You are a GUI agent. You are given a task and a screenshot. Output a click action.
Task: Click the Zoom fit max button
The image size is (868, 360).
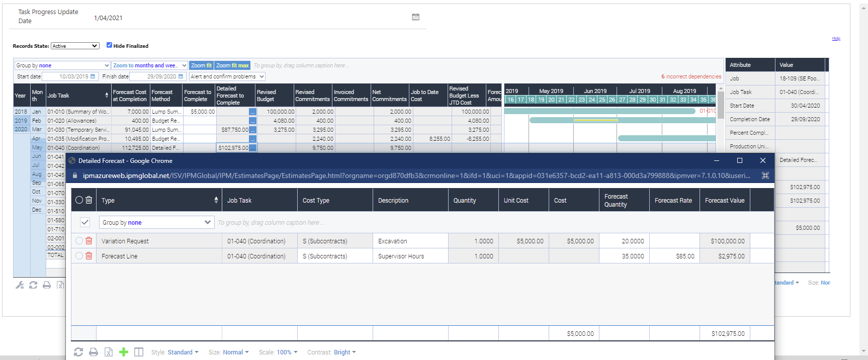232,65
